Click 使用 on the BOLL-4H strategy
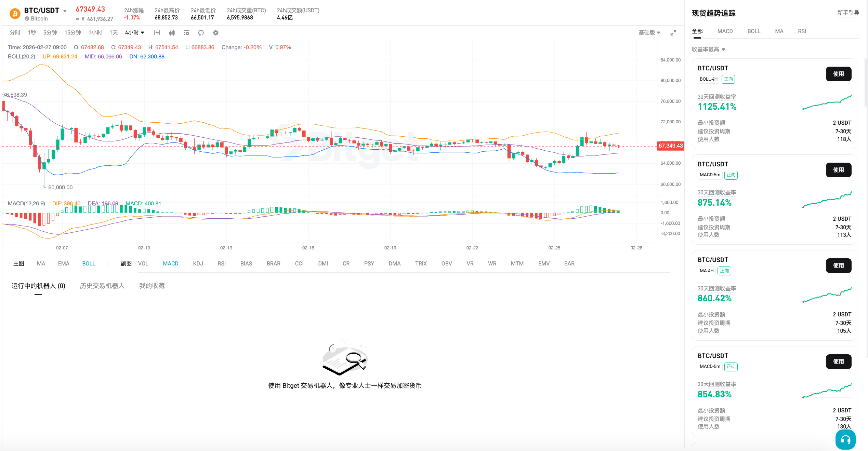868x451 pixels. [839, 74]
